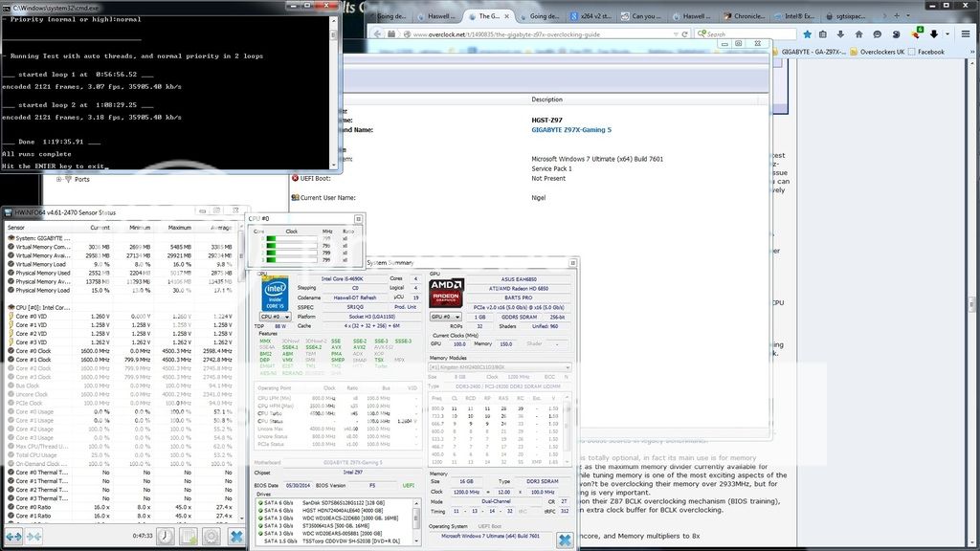
Task: Click the AMD Radeon Graphics logo
Action: click(447, 292)
